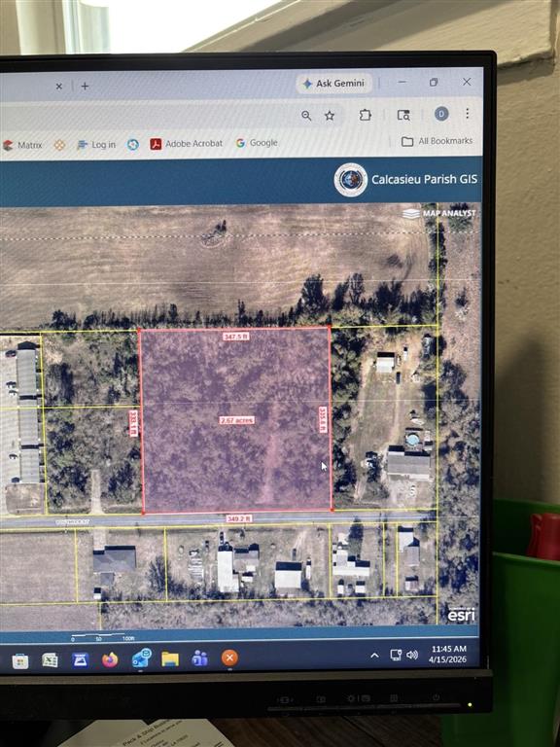The height and width of the screenshot is (747, 560).
Task: Open Microsoft Teams from the taskbar
Action: click(199, 658)
